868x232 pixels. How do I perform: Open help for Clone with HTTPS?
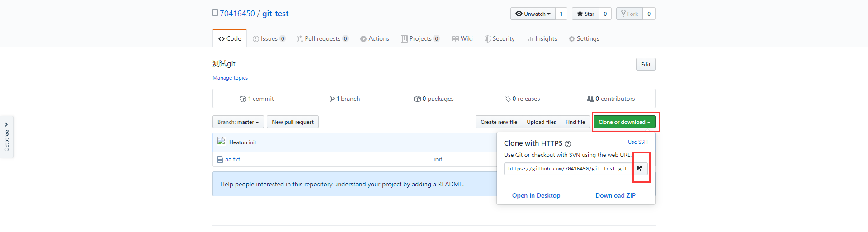(568, 144)
